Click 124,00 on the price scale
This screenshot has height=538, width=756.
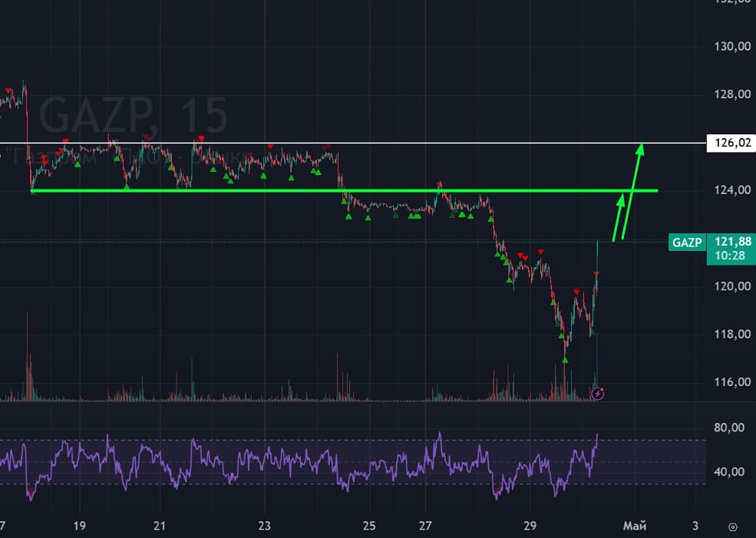click(732, 190)
